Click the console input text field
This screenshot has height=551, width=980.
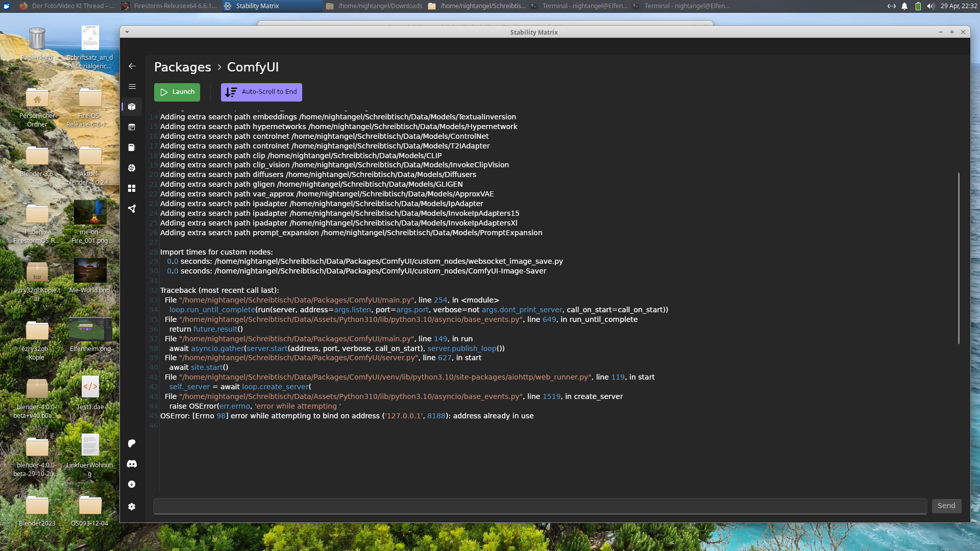click(x=540, y=506)
